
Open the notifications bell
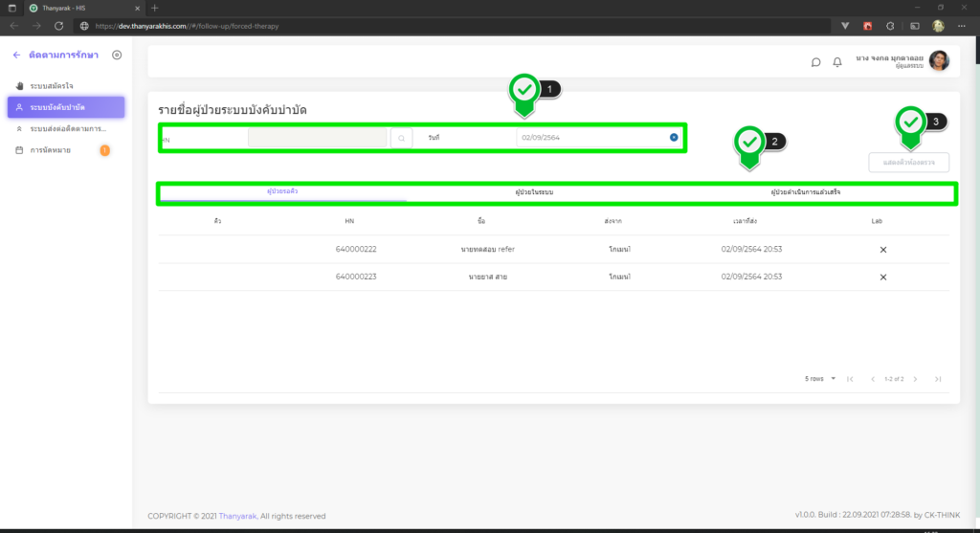tap(837, 62)
